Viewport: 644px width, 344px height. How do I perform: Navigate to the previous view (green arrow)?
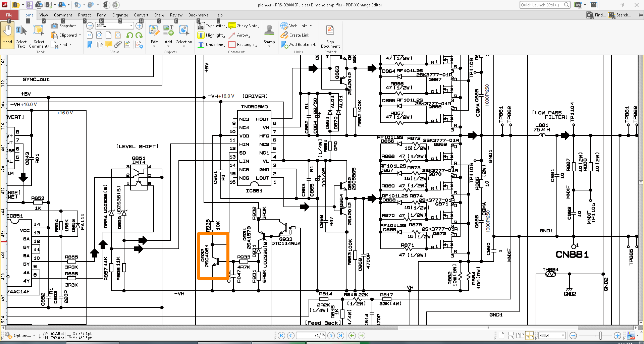click(x=352, y=336)
